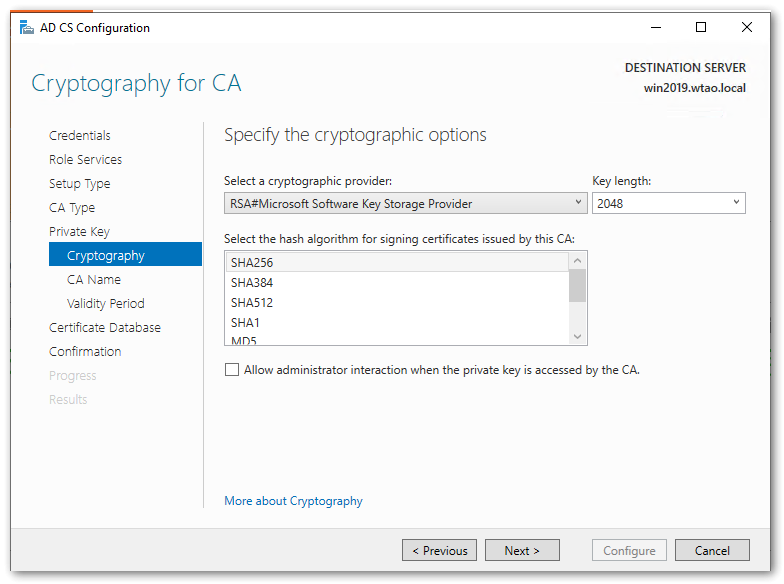
Task: Open the cryptographic provider dropdown
Action: pyautogui.click(x=405, y=204)
